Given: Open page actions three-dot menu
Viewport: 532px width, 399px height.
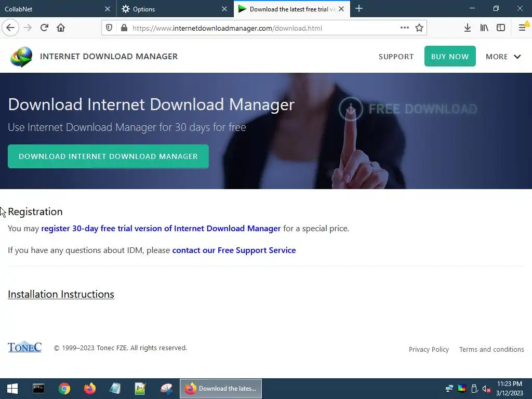Looking at the screenshot, I should [404, 28].
